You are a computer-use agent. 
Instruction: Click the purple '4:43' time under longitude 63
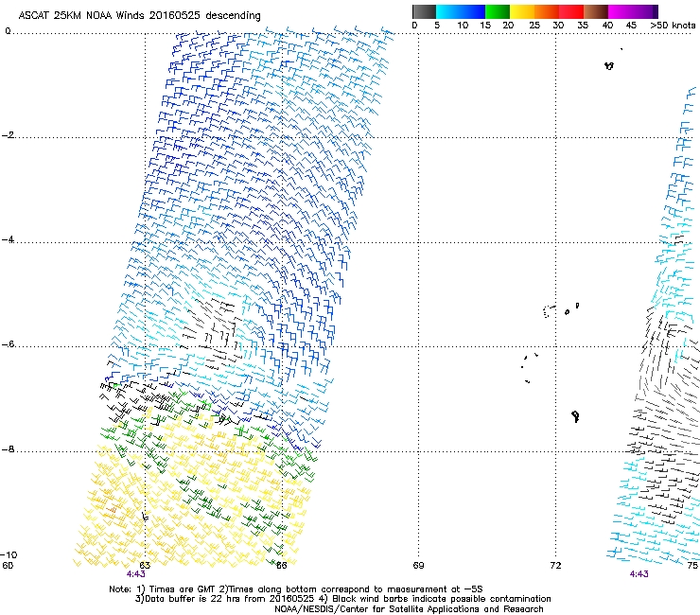[135, 574]
